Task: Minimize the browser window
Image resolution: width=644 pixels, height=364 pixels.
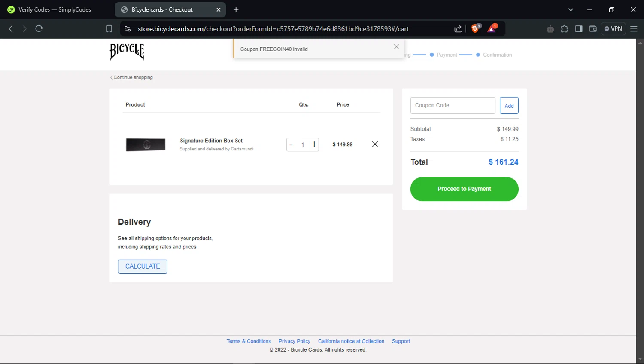Action: (x=590, y=9)
